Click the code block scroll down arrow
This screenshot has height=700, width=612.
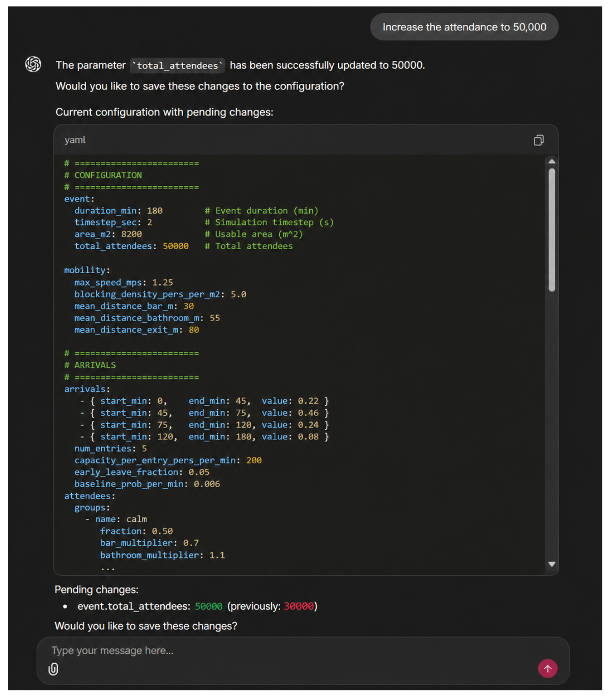[x=552, y=564]
